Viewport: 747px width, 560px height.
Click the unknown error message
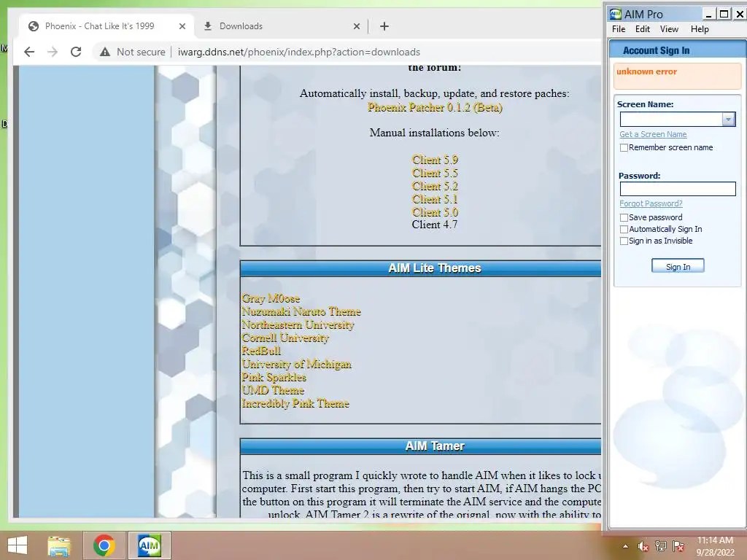(646, 72)
